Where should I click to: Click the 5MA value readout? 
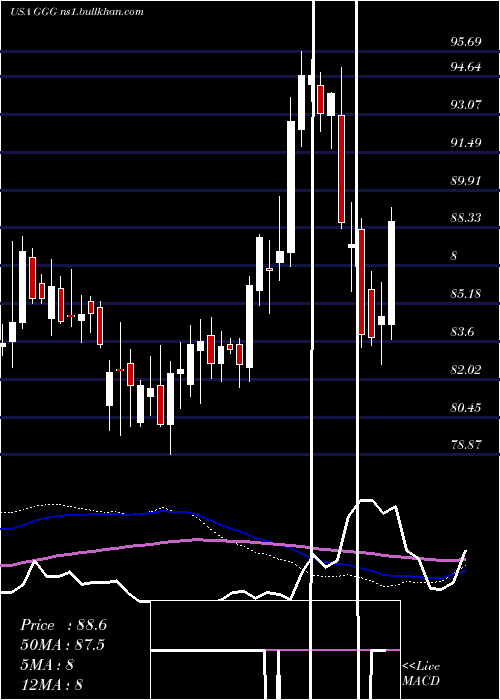click(47, 665)
